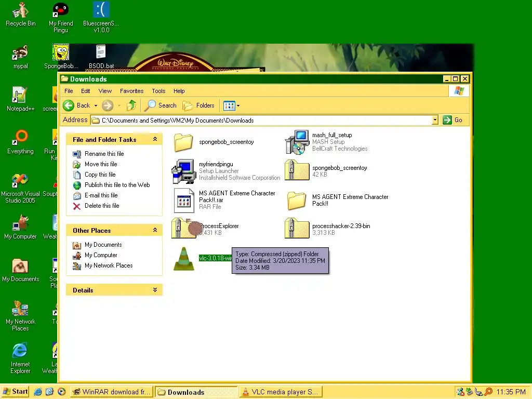Collapse the Other Places panel
This screenshot has width=532, height=399.
coord(155,230)
